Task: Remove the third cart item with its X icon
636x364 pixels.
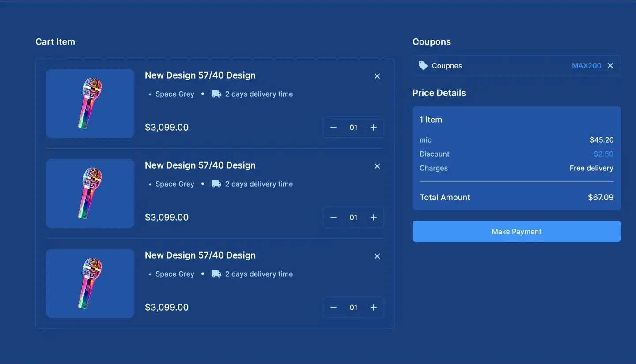Action: click(377, 256)
